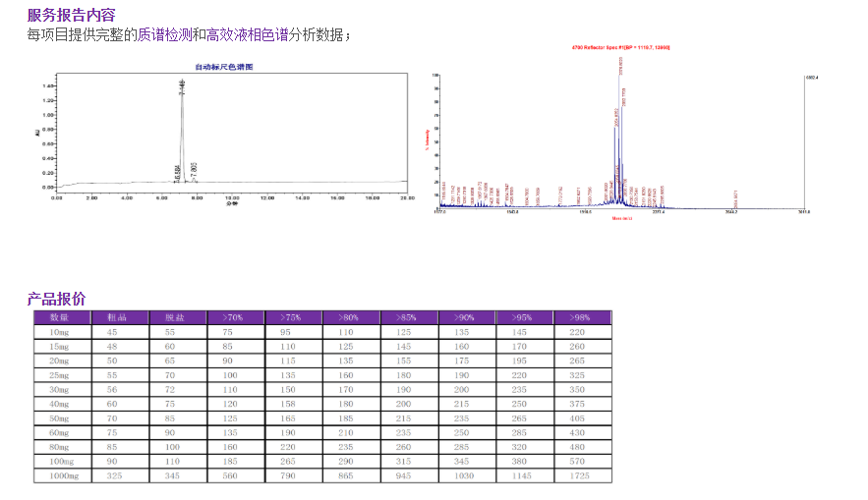This screenshot has height=500, width=868.
Task: Select the 10mg row label
Action: pos(59,332)
